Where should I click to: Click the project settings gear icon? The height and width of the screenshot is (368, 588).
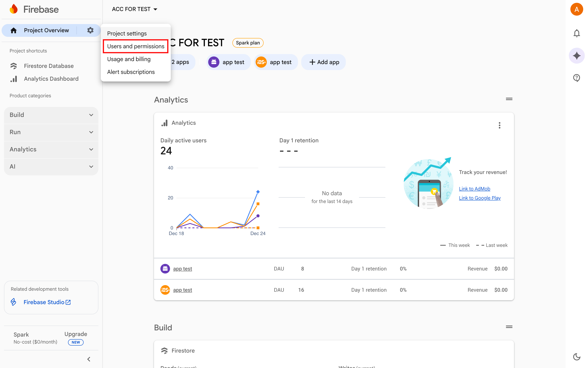click(x=90, y=30)
